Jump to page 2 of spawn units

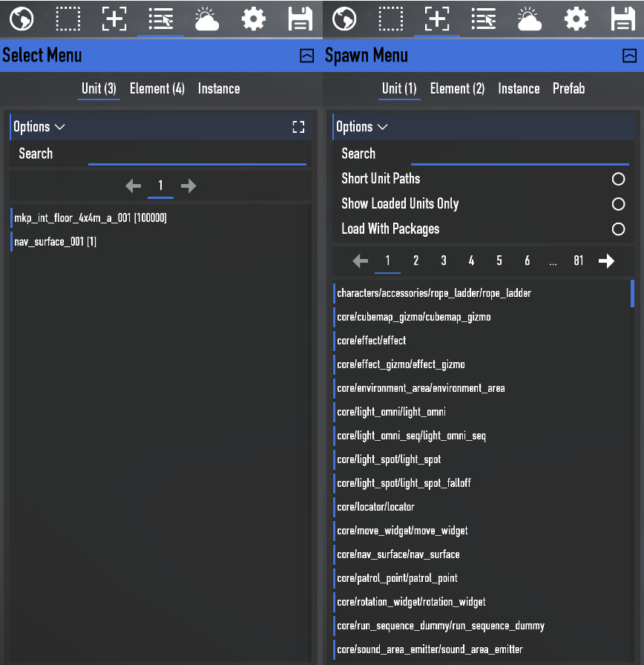(416, 261)
